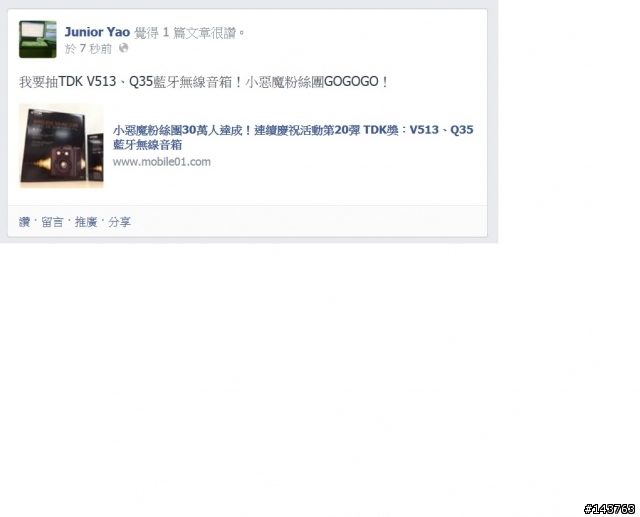Click 推廣 to promote the post
640x517 pixels.
coord(86,222)
